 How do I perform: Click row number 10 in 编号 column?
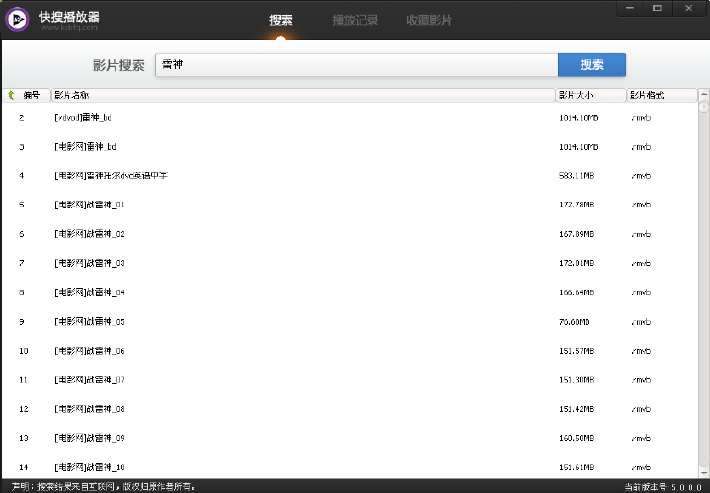coord(24,351)
